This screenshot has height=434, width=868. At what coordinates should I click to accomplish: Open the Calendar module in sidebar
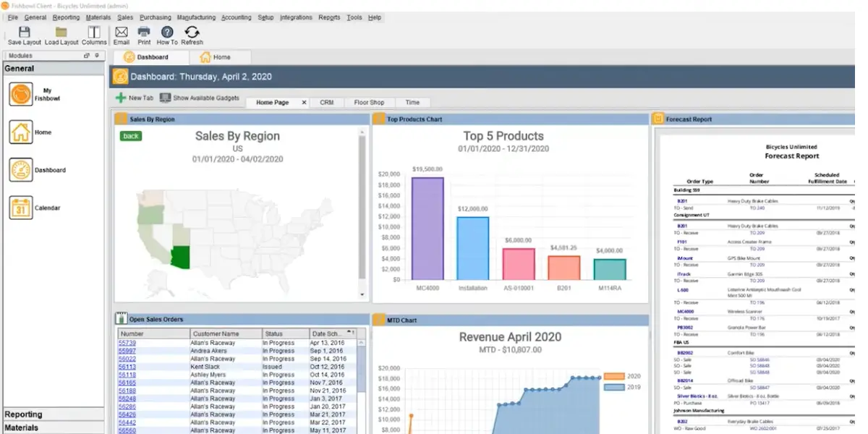21,208
